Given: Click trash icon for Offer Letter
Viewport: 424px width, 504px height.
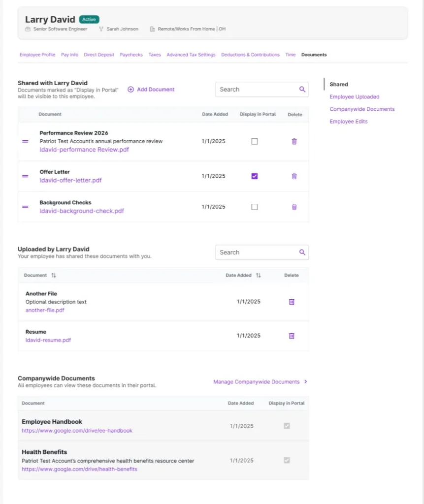Looking at the screenshot, I should (294, 176).
